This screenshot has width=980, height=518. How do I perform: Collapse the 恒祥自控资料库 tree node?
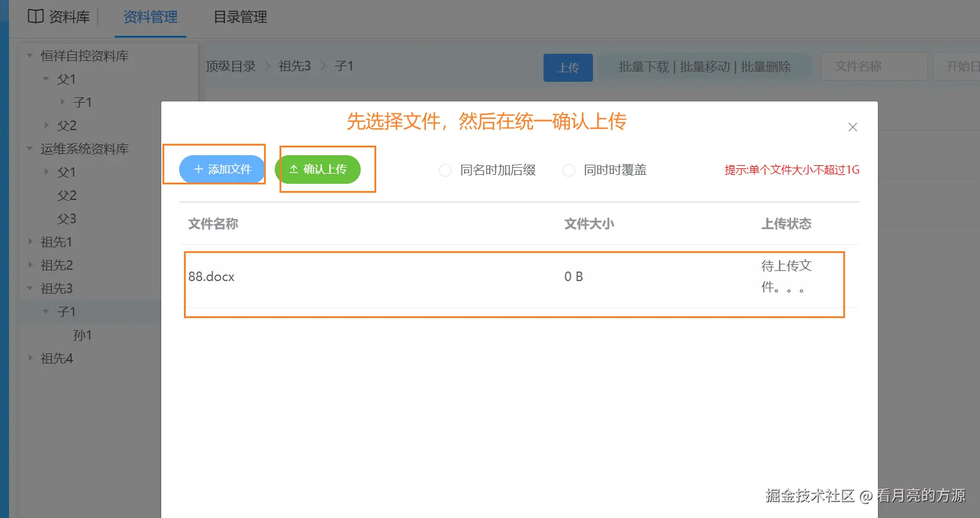tap(30, 55)
